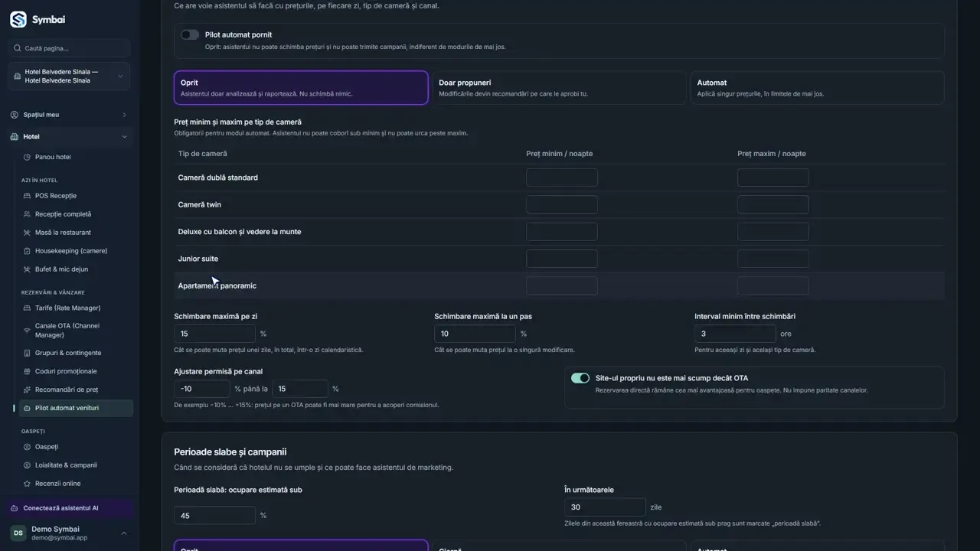Open Housekeeping (camere) page
This screenshot has width=980, height=551.
tap(71, 251)
